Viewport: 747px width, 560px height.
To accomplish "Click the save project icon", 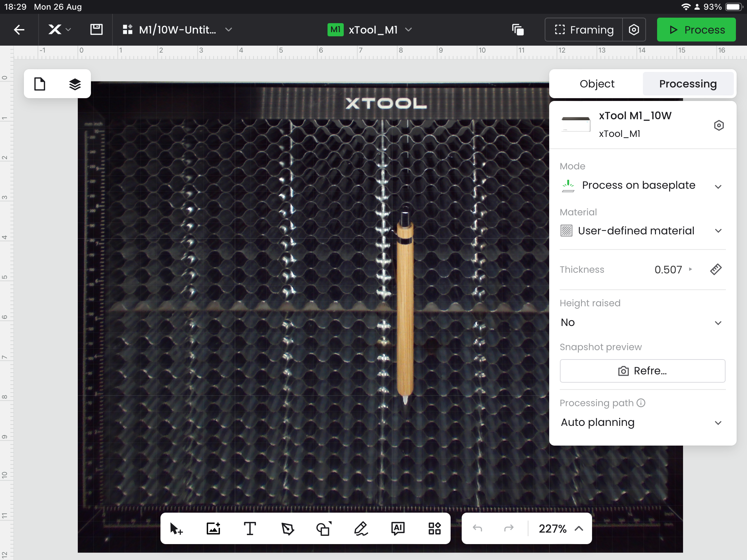I will point(96,30).
